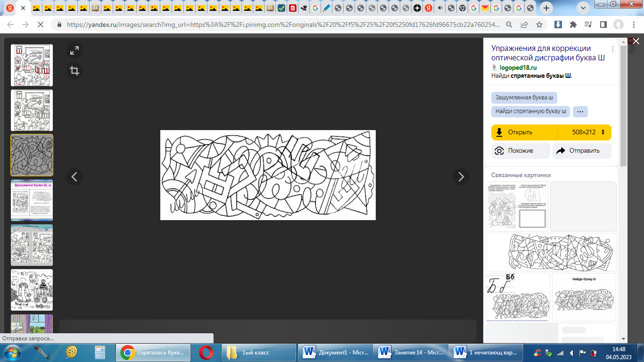Open the logoped18.ru source link
The height and width of the screenshot is (362, 644).
[518, 67]
